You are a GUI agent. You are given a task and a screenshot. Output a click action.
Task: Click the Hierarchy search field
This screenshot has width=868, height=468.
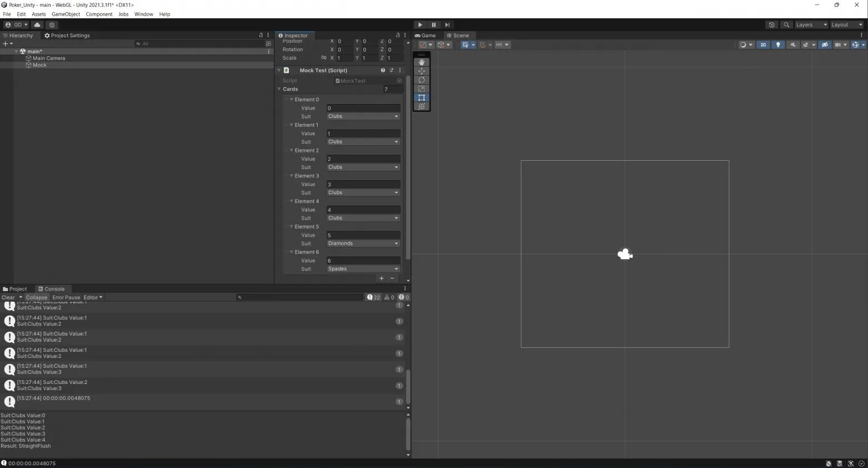tap(200, 43)
